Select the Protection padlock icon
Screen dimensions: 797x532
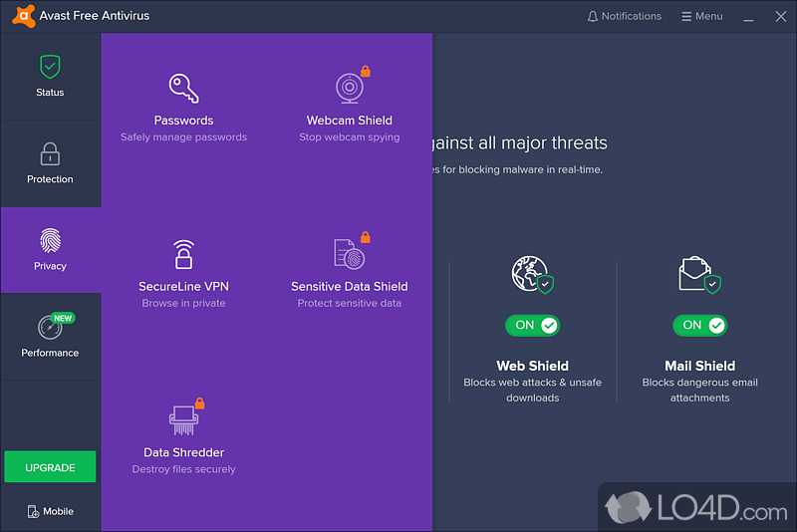click(50, 154)
